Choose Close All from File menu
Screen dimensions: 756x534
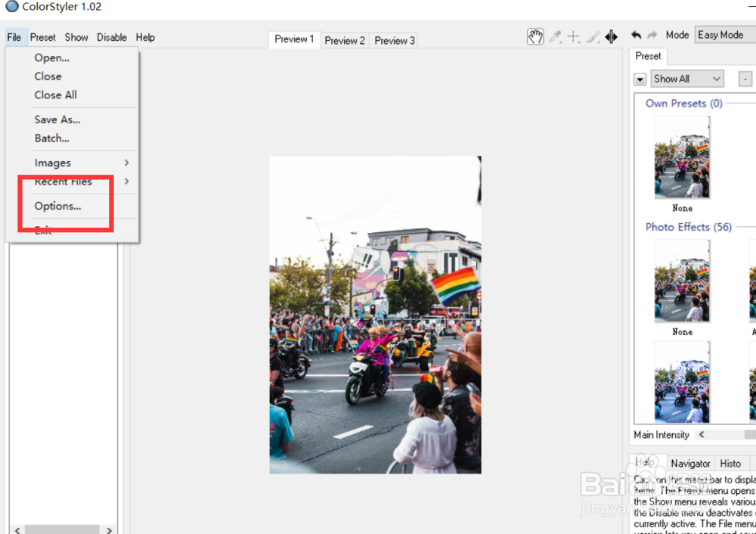pos(55,95)
